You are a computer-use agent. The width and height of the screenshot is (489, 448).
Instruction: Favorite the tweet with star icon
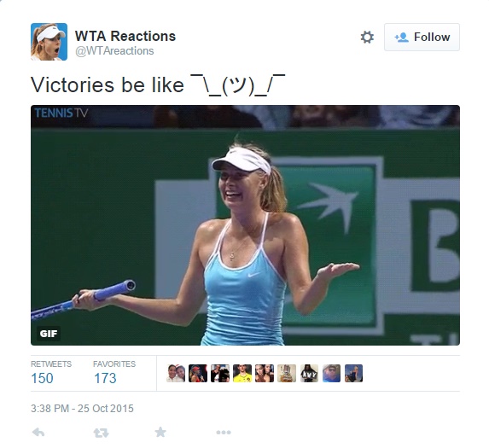pos(160,432)
